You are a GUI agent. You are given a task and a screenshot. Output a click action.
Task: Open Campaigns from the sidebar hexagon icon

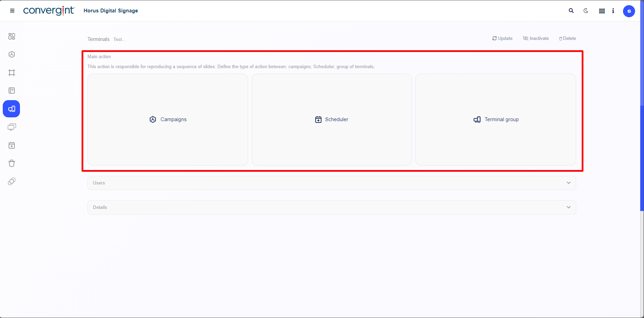12,54
